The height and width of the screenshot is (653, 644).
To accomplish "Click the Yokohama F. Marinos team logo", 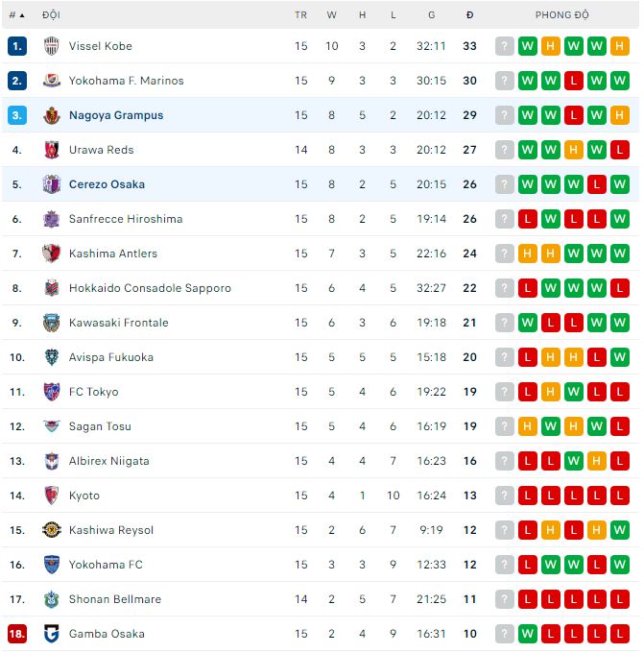I will click(52, 81).
